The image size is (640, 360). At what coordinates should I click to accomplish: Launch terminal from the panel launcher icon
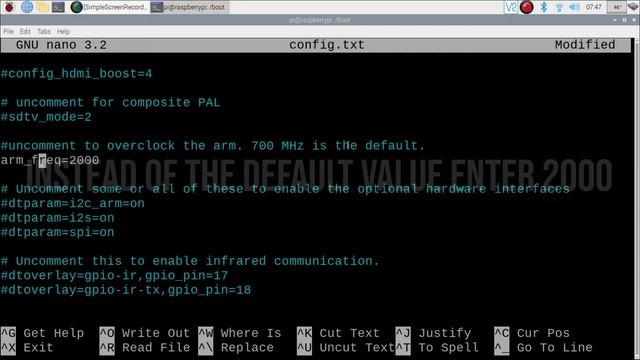click(58, 7)
